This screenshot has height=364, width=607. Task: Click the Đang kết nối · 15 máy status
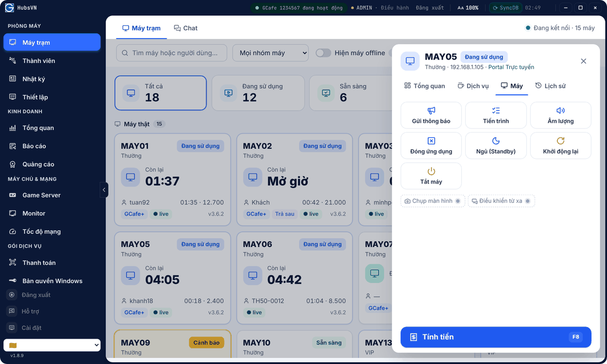(x=560, y=28)
